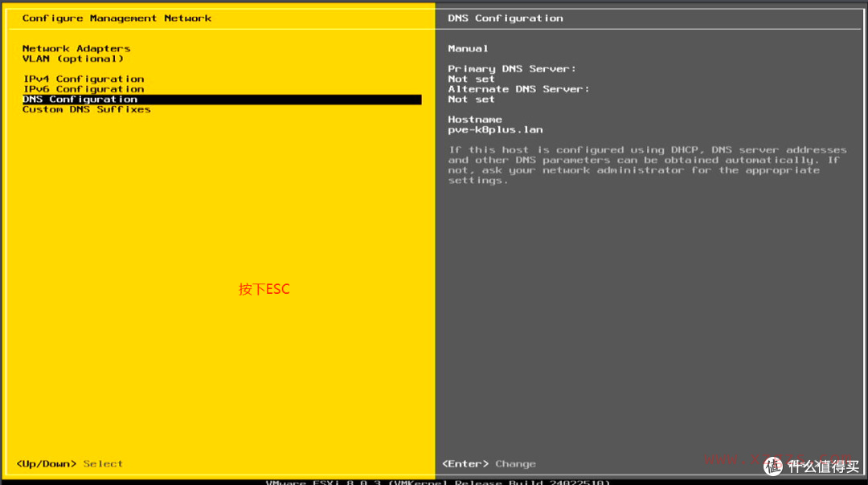The width and height of the screenshot is (868, 485).
Task: Click the VMware ESXi 8.0.3 build text
Action: 434,483
